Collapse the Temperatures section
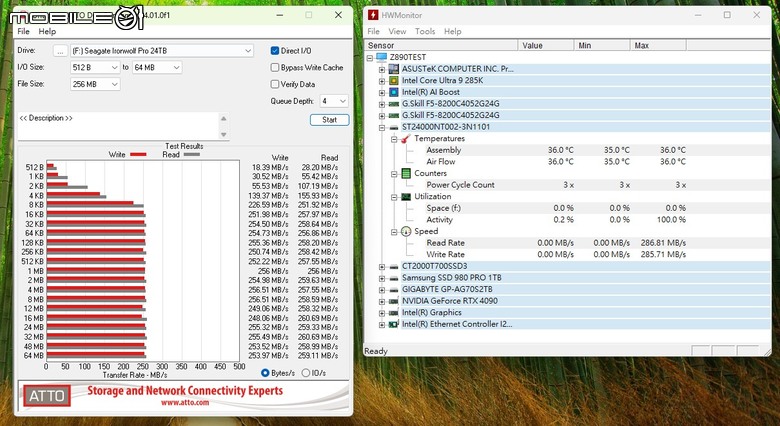Screen dimensions: 780x426 point(394,139)
